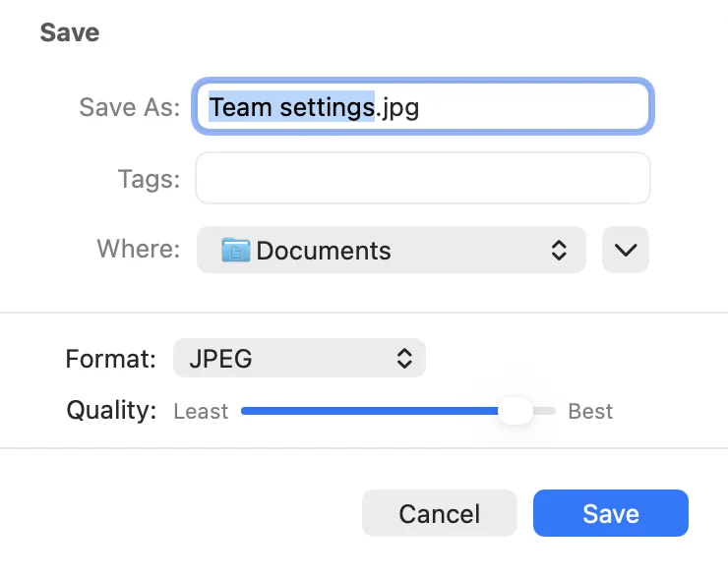Set quality to maximum at the slider's gray end
This screenshot has height=576, width=728.
[552, 411]
